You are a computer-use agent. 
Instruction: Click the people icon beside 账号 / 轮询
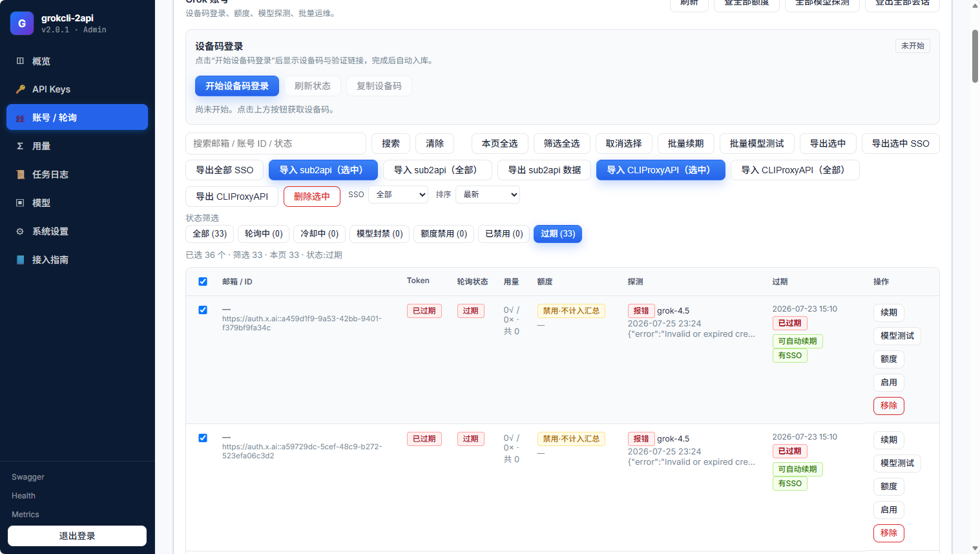(x=20, y=118)
